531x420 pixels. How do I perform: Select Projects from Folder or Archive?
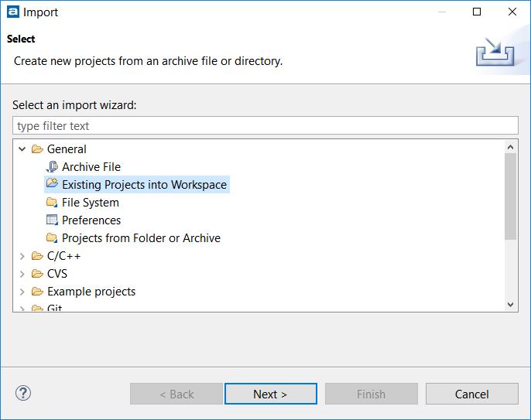click(141, 238)
